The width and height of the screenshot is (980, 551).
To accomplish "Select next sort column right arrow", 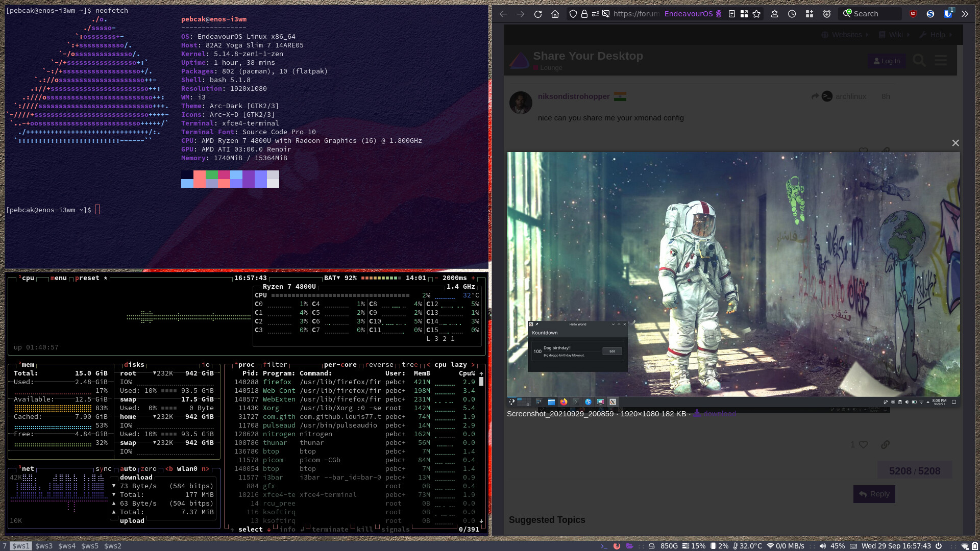I will point(473,365).
